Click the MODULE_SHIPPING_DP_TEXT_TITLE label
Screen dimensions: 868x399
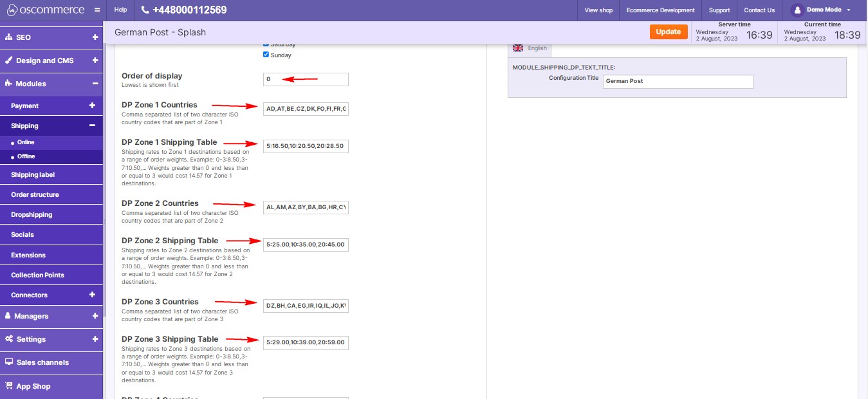point(564,67)
